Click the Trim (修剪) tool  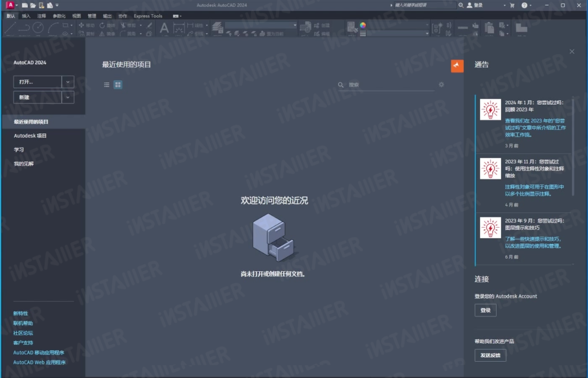click(x=128, y=25)
